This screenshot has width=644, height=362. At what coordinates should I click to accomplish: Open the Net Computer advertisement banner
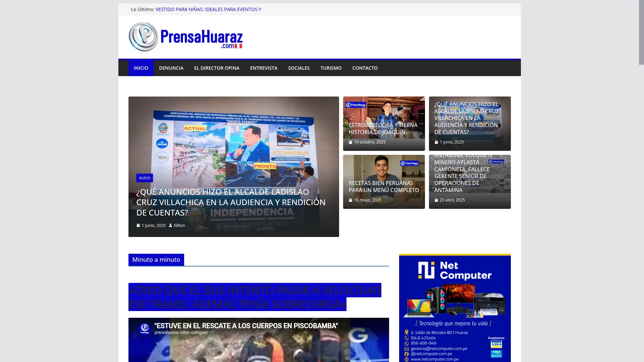click(x=455, y=308)
